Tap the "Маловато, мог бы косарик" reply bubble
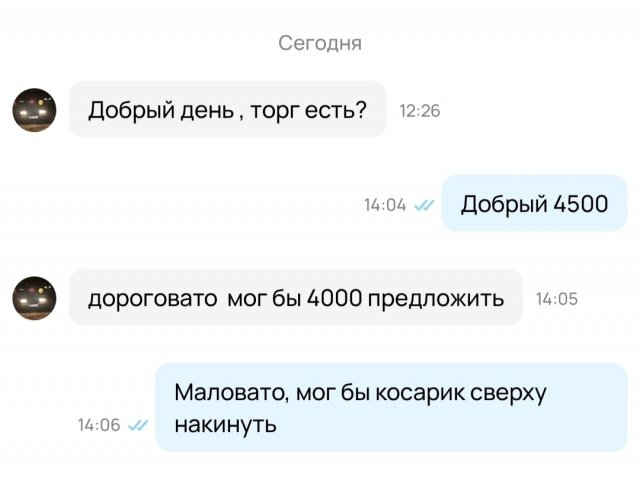The width and height of the screenshot is (640, 484). click(391, 407)
